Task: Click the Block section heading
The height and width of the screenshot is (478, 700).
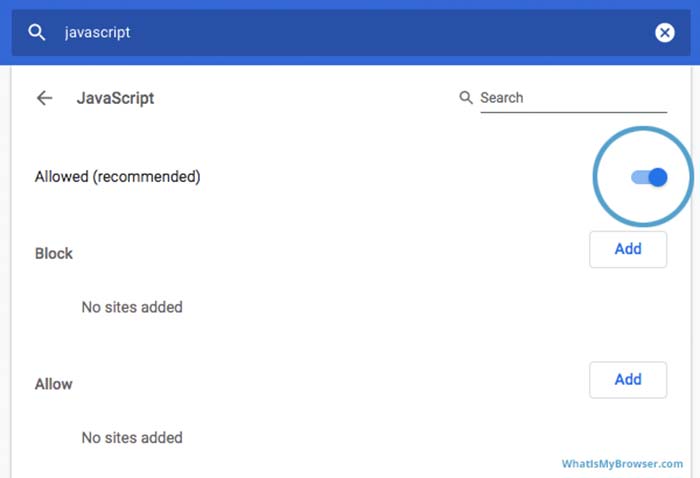Action: pyautogui.click(x=54, y=254)
